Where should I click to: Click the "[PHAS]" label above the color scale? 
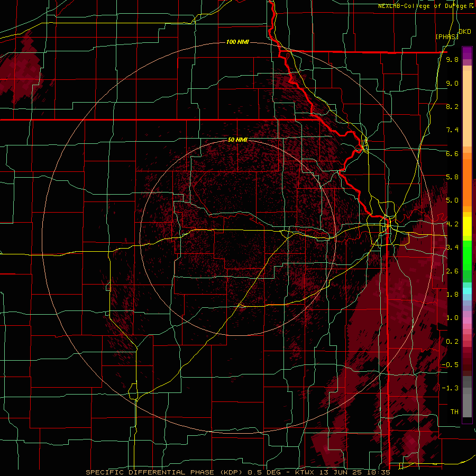point(446,36)
